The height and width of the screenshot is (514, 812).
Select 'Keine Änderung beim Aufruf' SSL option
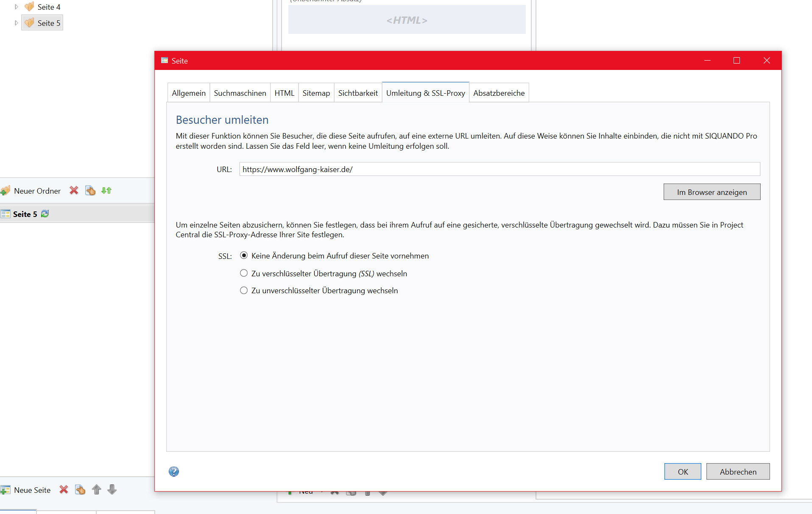point(244,256)
